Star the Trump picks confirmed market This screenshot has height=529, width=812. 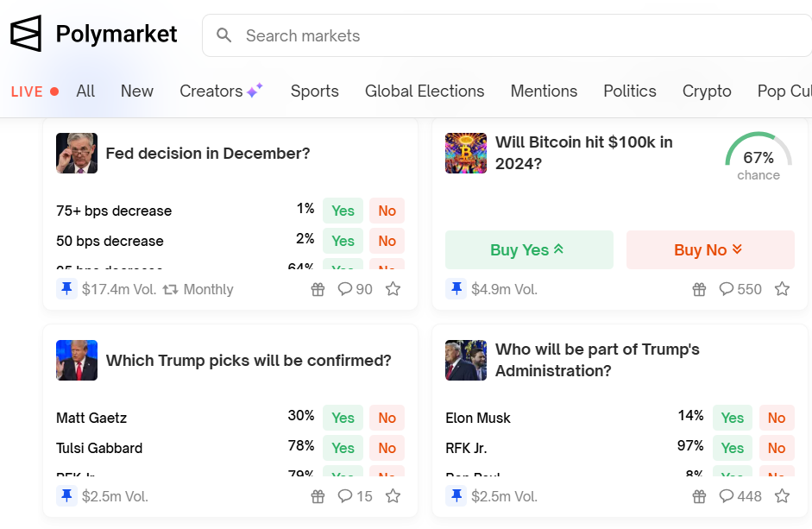tap(393, 496)
